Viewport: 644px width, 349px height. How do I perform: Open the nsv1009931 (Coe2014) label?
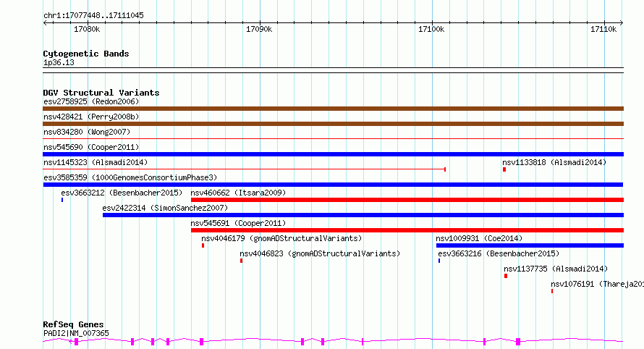click(479, 238)
